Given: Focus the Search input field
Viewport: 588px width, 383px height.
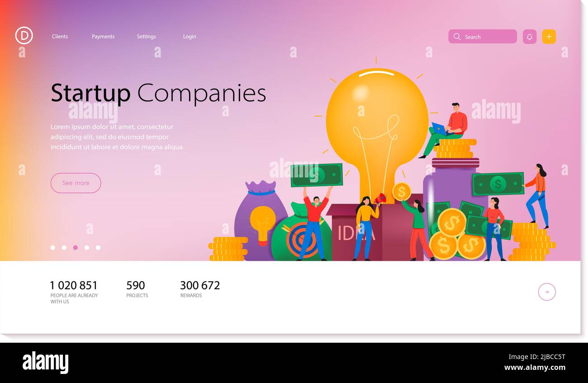Looking at the screenshot, I should (483, 37).
